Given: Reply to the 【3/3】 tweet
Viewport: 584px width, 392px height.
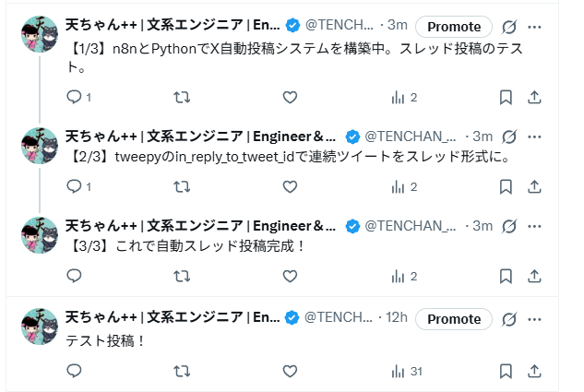Looking at the screenshot, I should (x=75, y=276).
